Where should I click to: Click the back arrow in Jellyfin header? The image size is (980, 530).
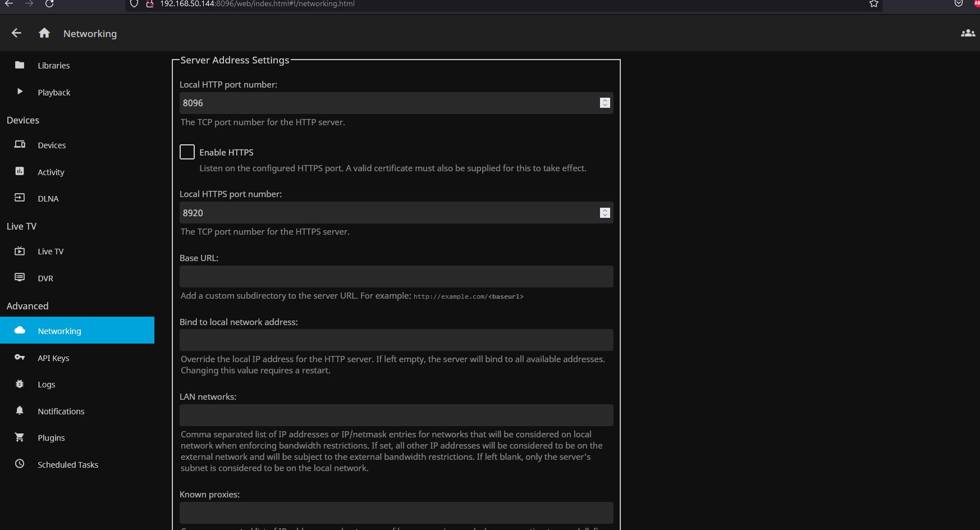(x=16, y=33)
